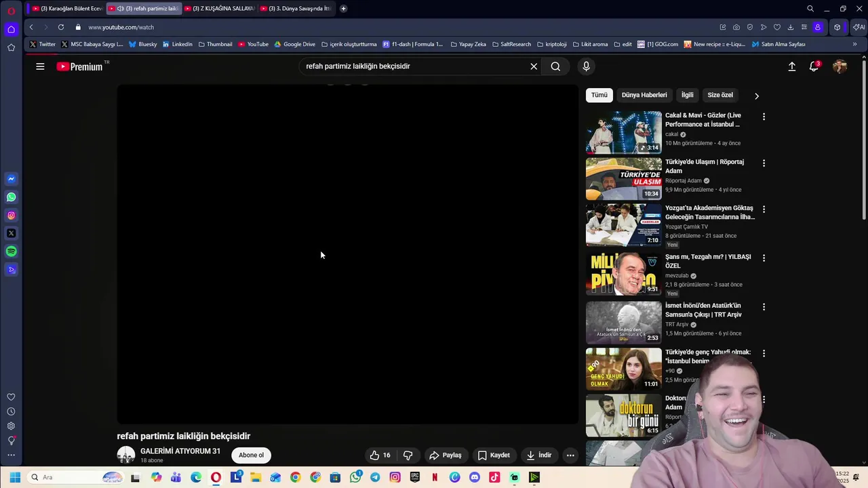
Task: Open more actions ellipsis under the video
Action: click(570, 455)
